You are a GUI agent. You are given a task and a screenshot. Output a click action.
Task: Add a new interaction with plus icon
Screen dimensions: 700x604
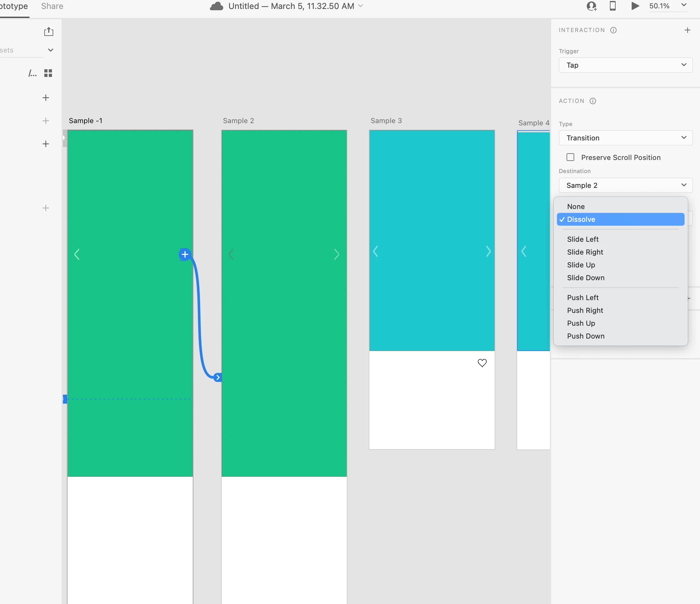(x=687, y=30)
